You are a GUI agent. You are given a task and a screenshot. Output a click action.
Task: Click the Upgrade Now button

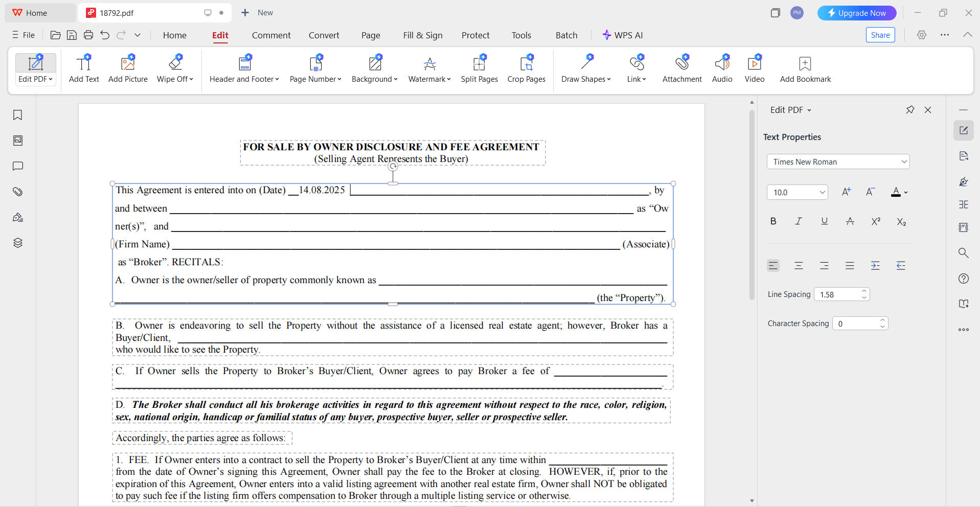click(x=856, y=13)
